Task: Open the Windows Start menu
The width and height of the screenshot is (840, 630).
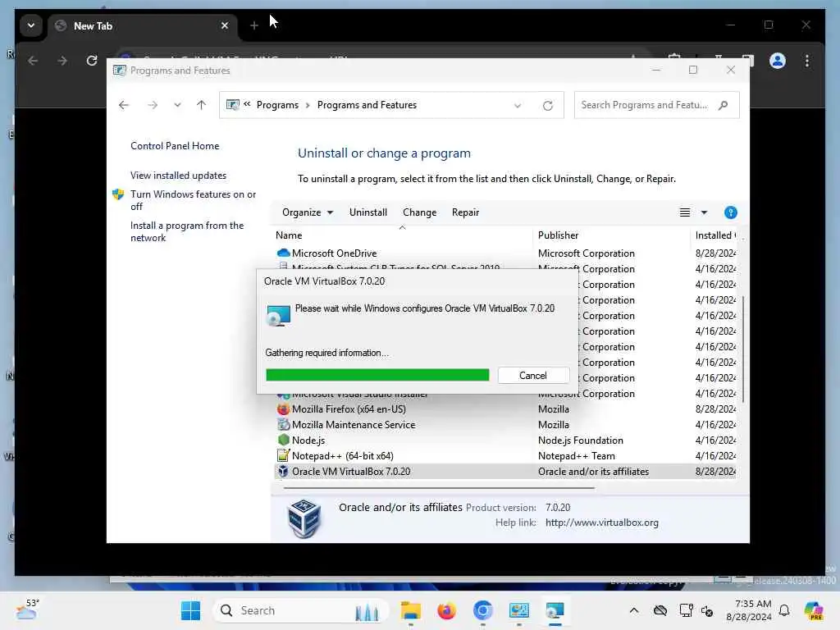Action: pos(190,610)
